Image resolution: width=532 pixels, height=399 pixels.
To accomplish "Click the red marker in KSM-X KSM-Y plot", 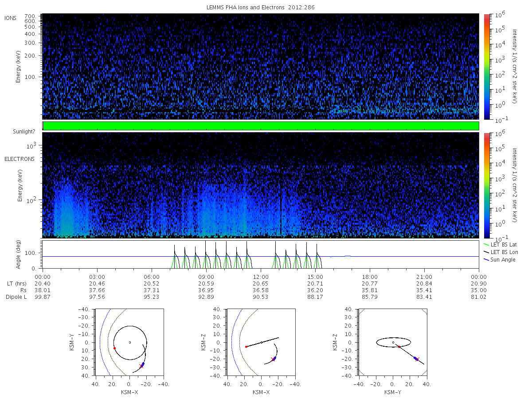I will 114,348.
